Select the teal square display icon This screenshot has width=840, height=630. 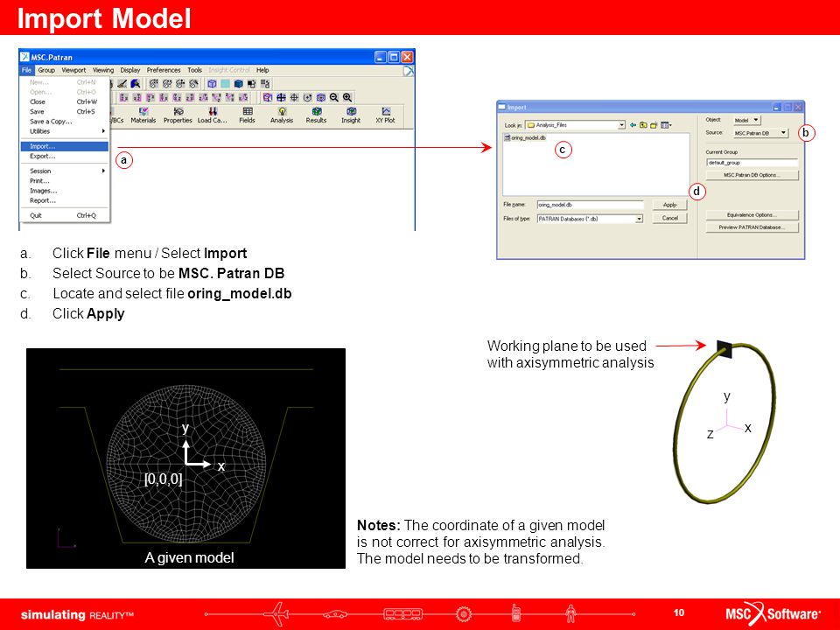click(226, 84)
